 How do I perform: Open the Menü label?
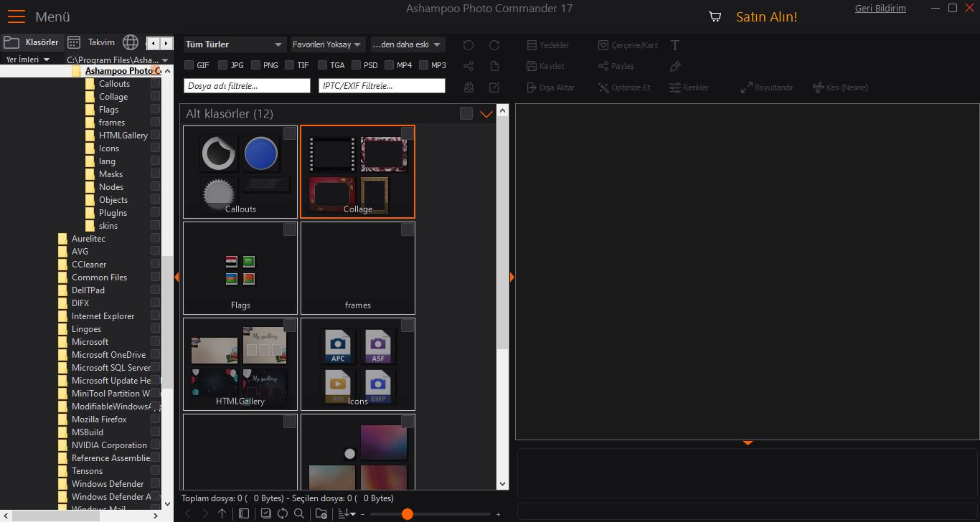coord(52,16)
